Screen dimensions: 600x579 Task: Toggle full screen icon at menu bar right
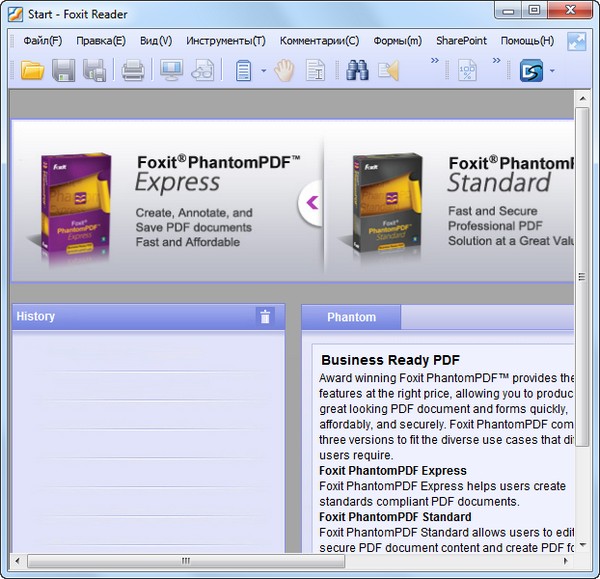pos(577,41)
